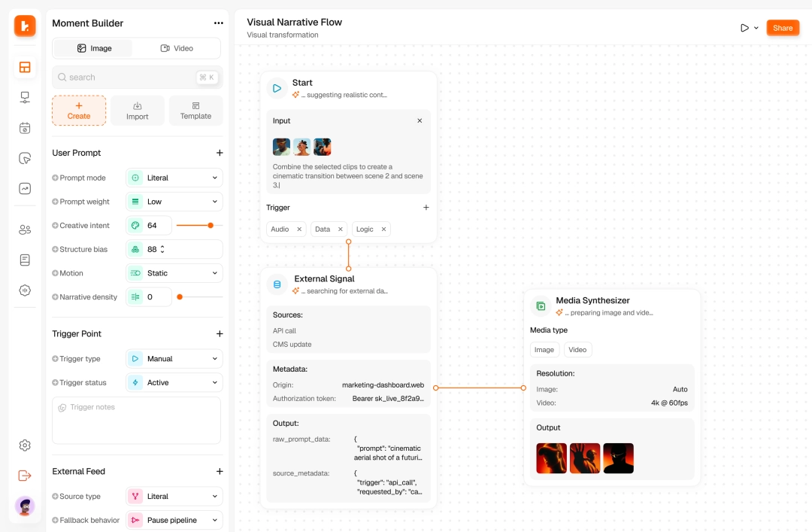Click the Narrative density value field

pyautogui.click(x=149, y=297)
